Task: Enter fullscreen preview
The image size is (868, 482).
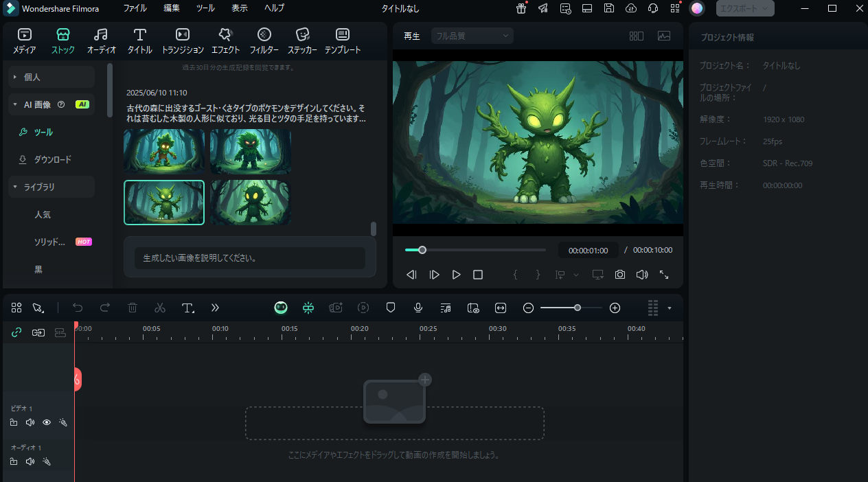Action: 664,275
